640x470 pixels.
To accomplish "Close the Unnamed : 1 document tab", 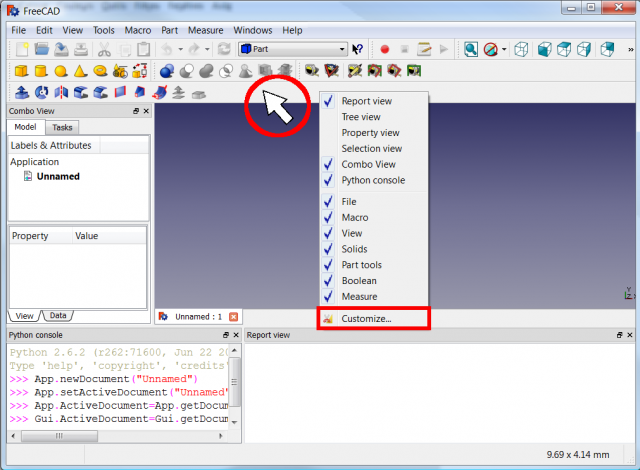I will tap(233, 317).
